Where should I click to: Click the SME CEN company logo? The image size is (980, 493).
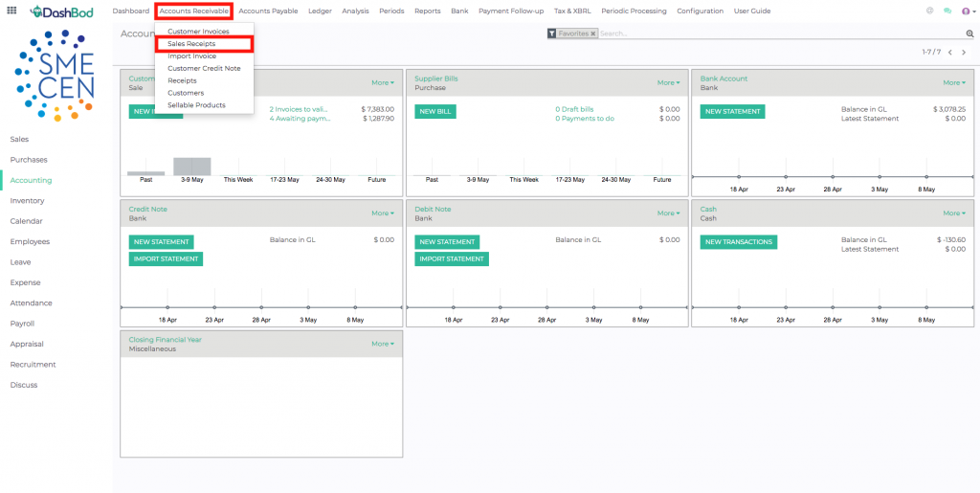tap(54, 76)
